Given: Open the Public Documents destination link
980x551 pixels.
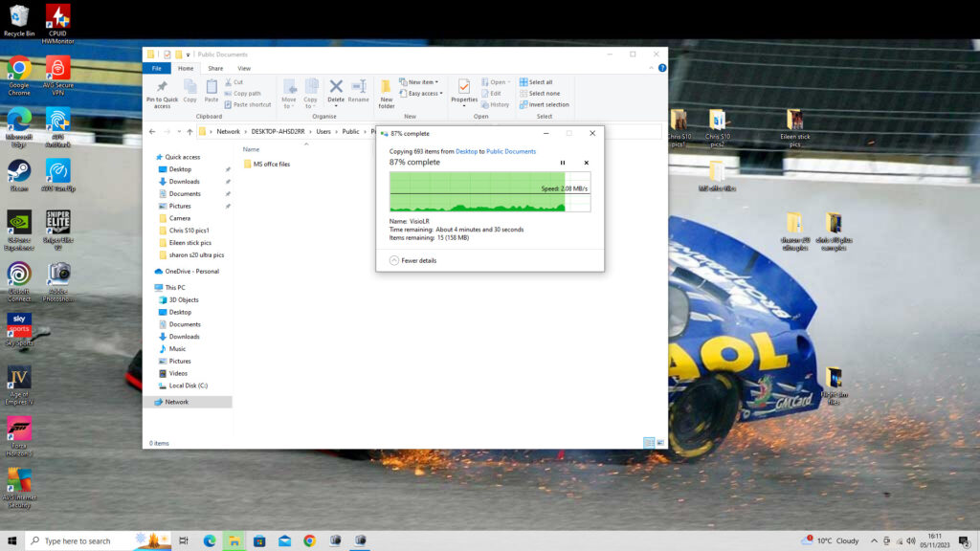Looking at the screenshot, I should 511,151.
